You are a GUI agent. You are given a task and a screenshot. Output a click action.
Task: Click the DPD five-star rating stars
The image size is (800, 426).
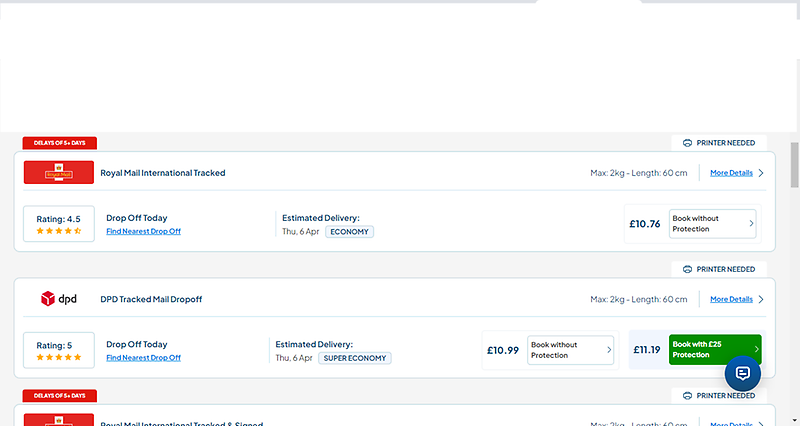(x=58, y=358)
